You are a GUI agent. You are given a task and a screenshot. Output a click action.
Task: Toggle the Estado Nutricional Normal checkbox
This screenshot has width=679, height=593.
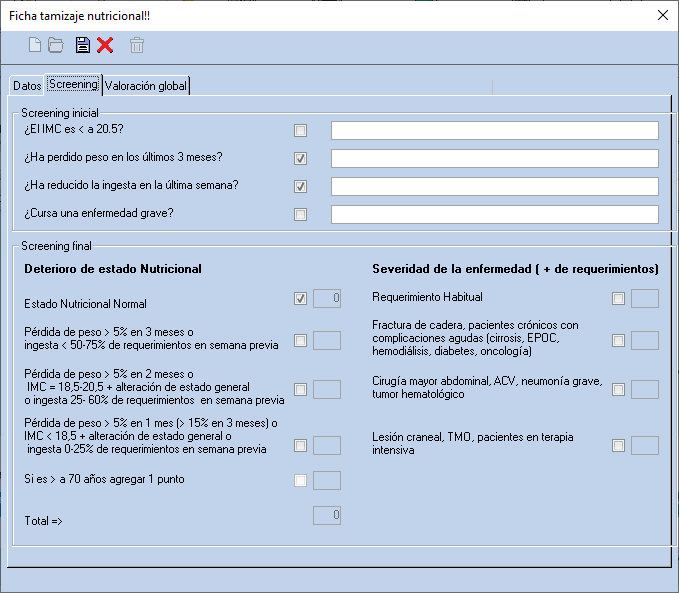click(x=301, y=298)
